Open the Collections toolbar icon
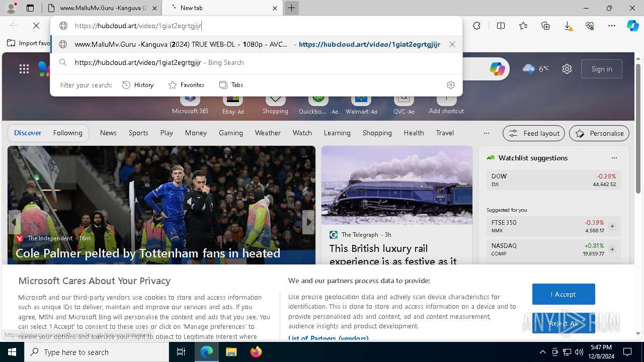 coord(545,26)
